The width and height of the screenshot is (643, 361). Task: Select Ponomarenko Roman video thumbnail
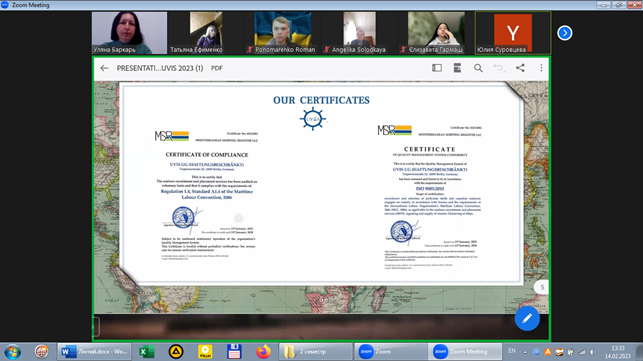tap(283, 33)
